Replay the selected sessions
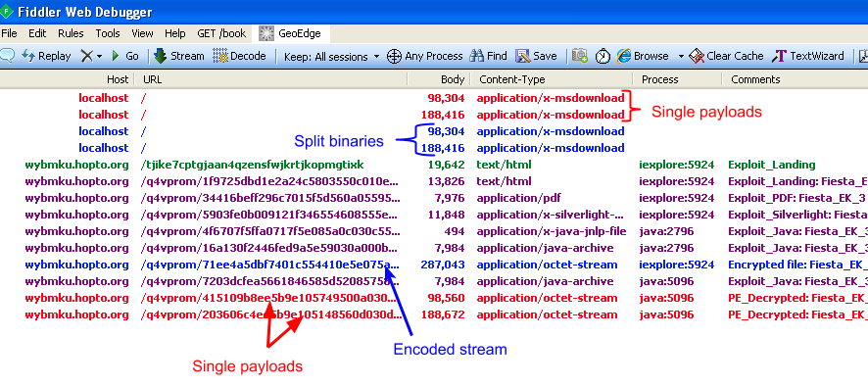 click(x=46, y=56)
